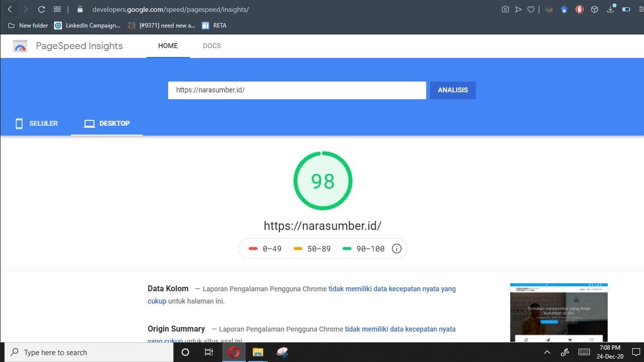The height and width of the screenshot is (362, 644).
Task: Select the DESKTOP device option
Action: point(107,123)
